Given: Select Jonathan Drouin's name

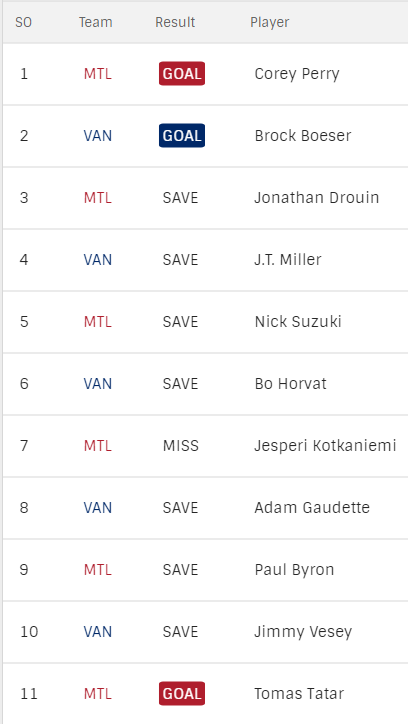Looking at the screenshot, I should coord(317,198).
